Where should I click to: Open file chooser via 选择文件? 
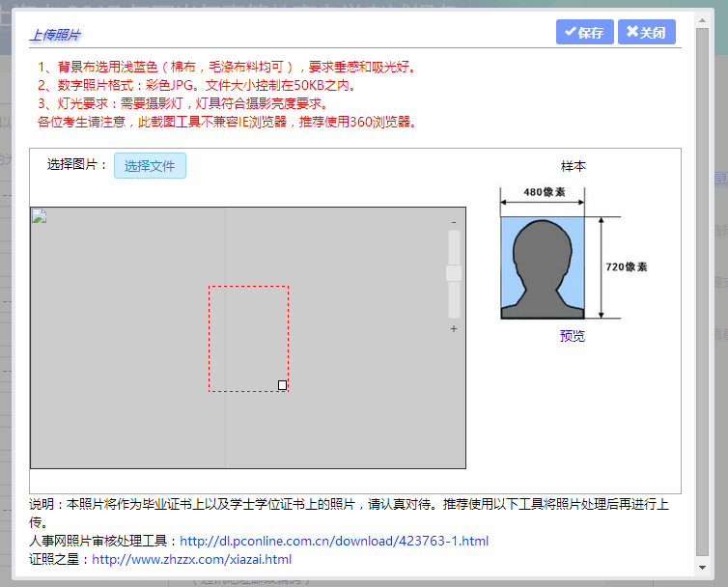(x=150, y=165)
